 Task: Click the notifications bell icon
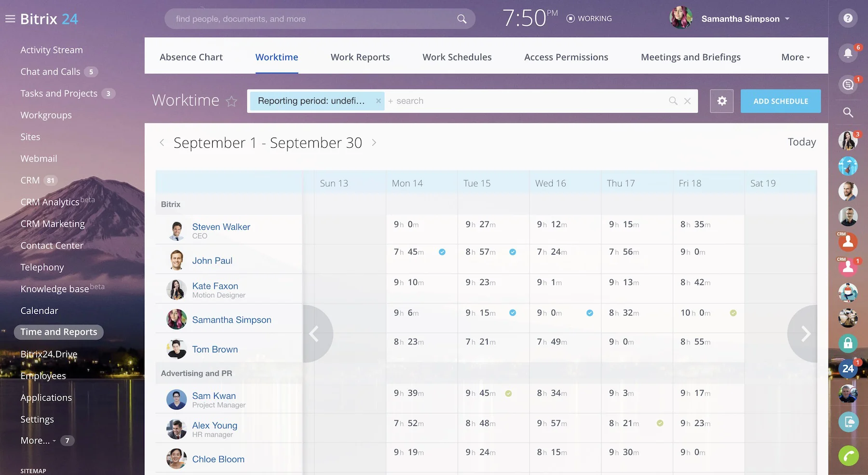coord(848,53)
